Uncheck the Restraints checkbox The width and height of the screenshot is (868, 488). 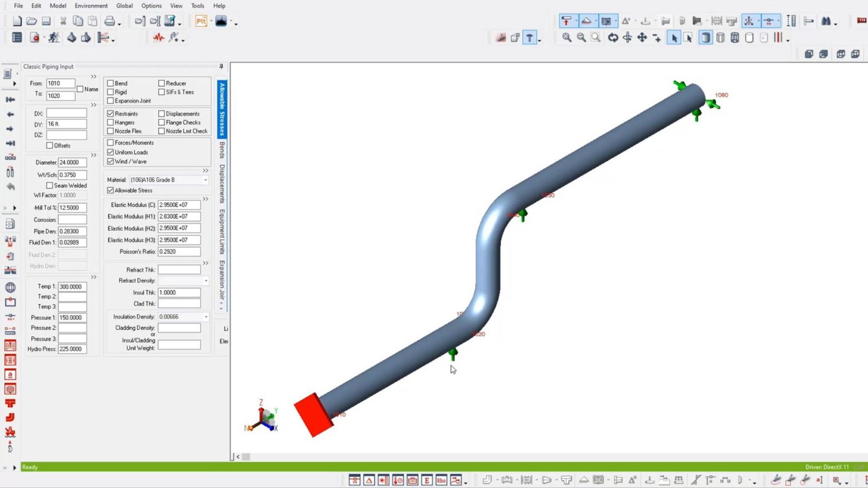(x=111, y=114)
